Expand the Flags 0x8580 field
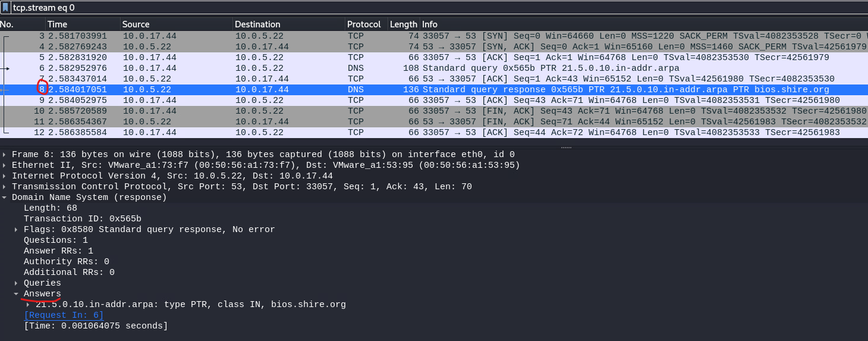The height and width of the screenshot is (341, 868). (x=16, y=230)
